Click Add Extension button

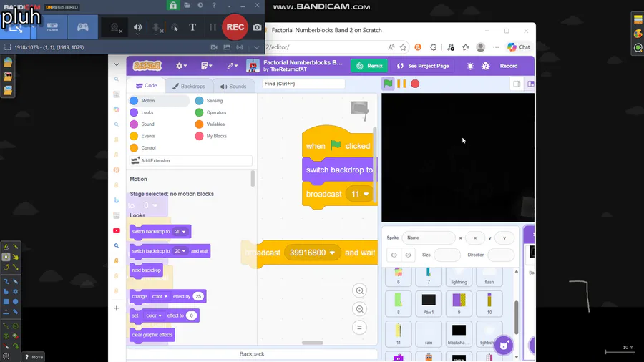click(x=190, y=160)
